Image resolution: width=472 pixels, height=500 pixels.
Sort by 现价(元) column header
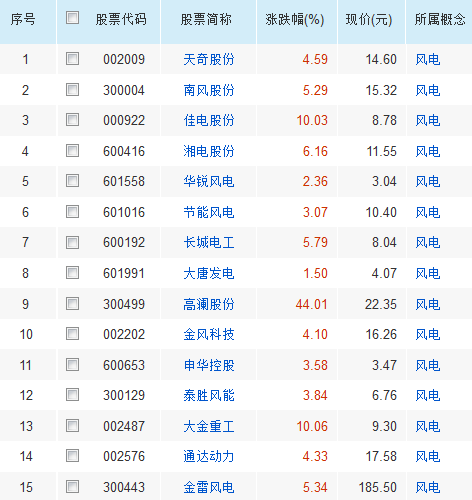(x=369, y=19)
